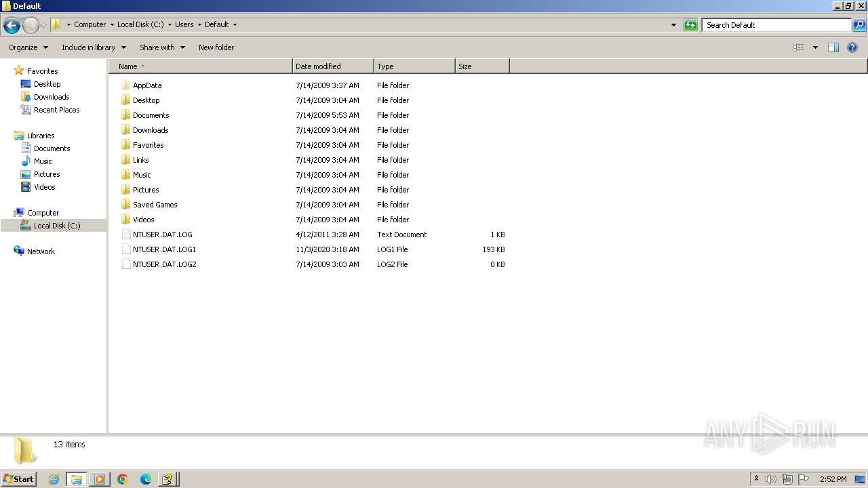Expand the Default breadcrumb arrow
This screenshot has width=868, height=488.
(x=235, y=24)
